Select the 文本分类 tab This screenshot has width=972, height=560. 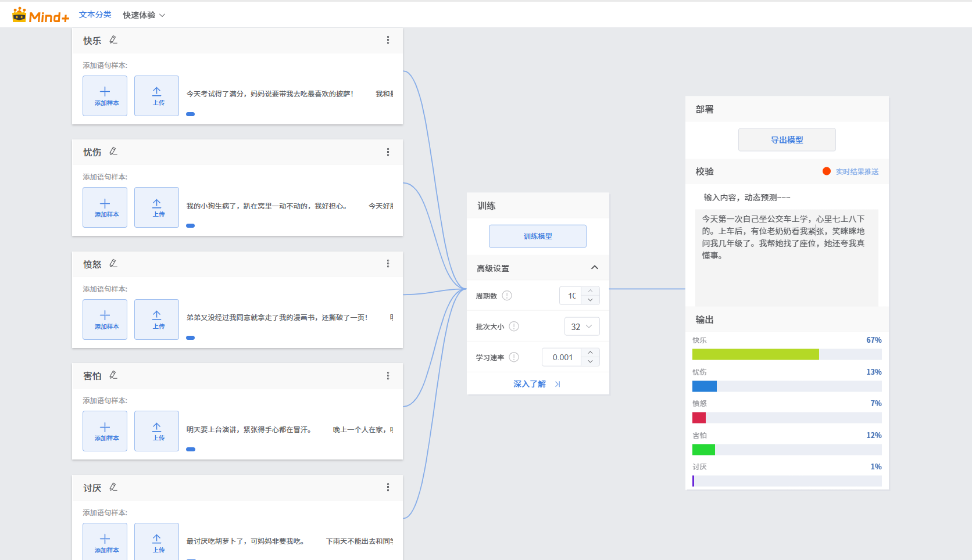point(95,15)
